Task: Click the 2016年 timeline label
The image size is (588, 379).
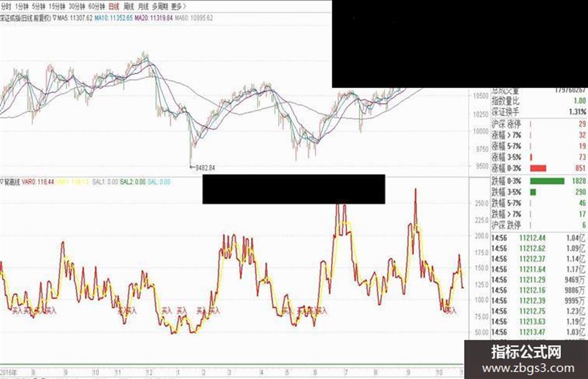Action: pyautogui.click(x=9, y=373)
